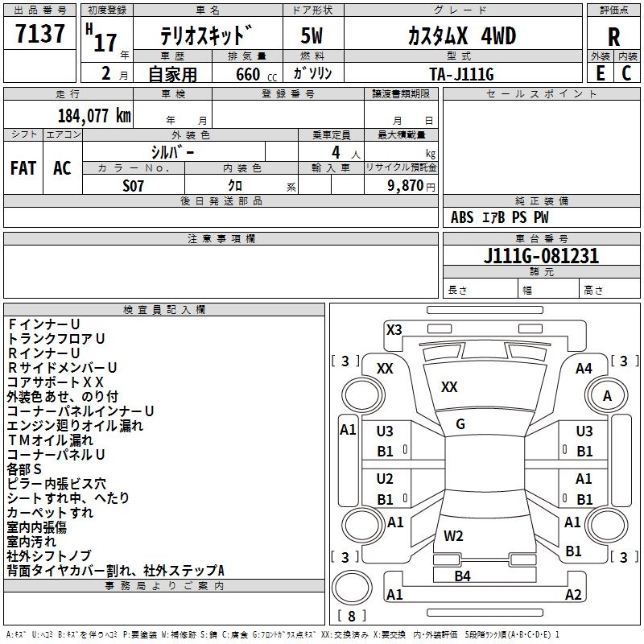
Task: Click the car name "テリオスキッド"
Action: click(x=206, y=35)
